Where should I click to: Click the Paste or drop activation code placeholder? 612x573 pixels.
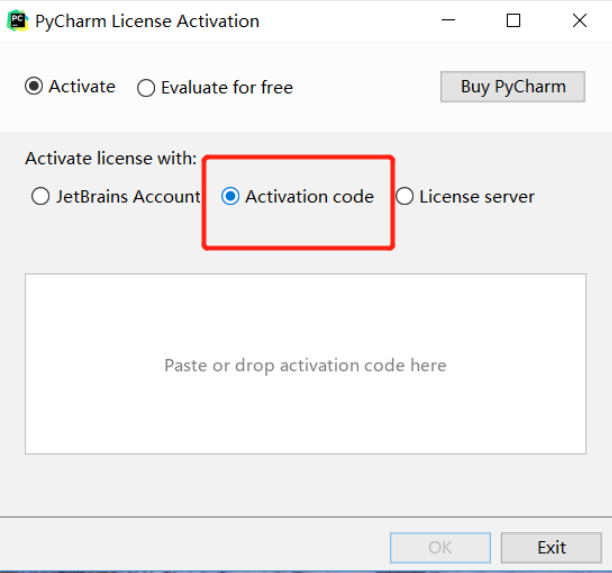pyautogui.click(x=305, y=366)
